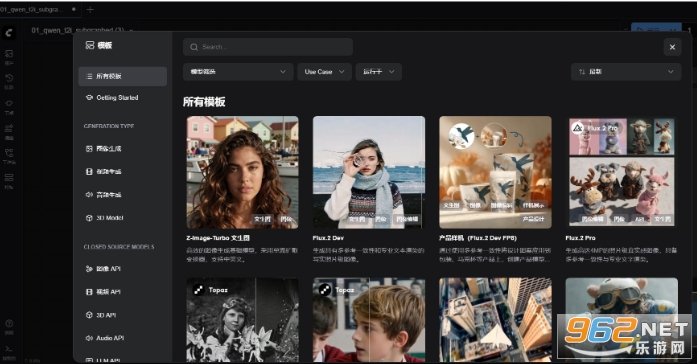Open the history icon in the left sidebar
This screenshot has height=364, width=697.
[9, 78]
